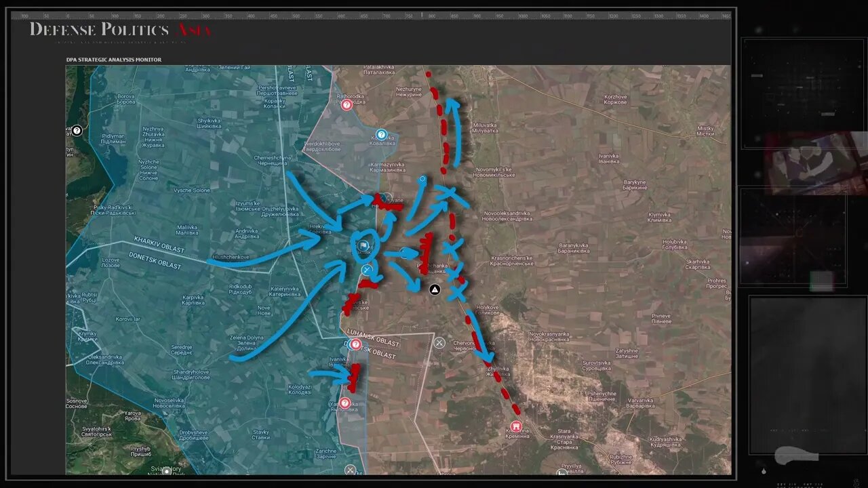868x488 pixels.
Task: Click crossed-swords marker below Zarichne
Action: (350, 469)
